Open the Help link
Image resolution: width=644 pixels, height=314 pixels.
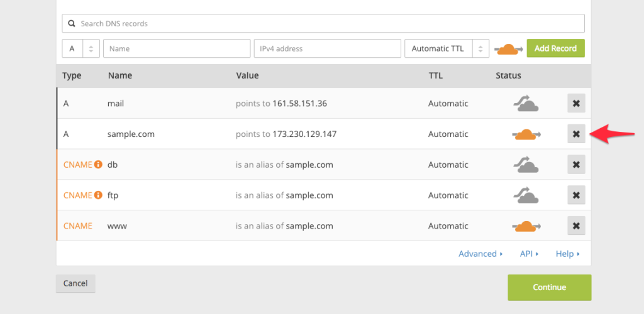coord(567,254)
